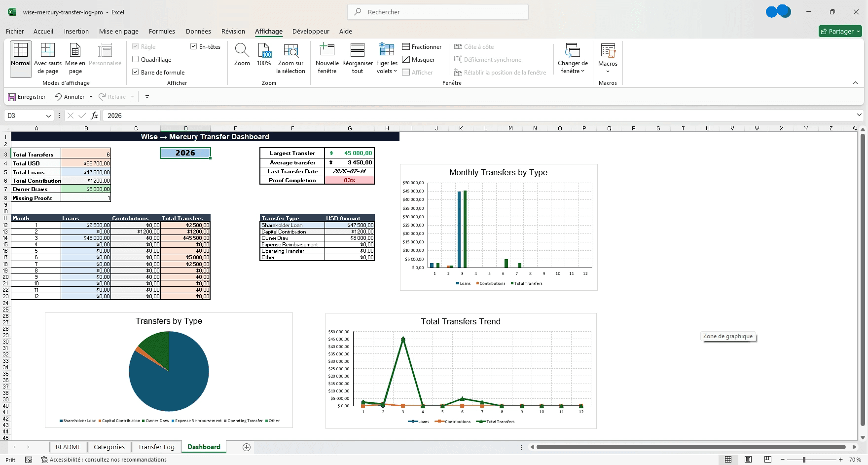Image resolution: width=868 pixels, height=465 pixels.
Task: Open the Name Box dropdown
Action: pyautogui.click(x=48, y=116)
